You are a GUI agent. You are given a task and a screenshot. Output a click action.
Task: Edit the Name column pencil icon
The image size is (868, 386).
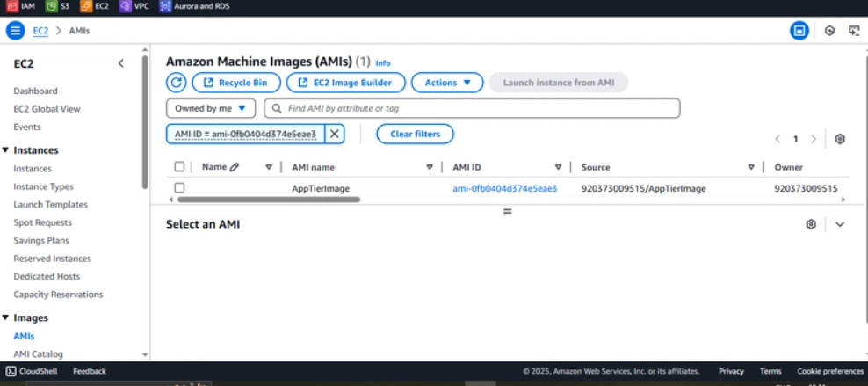tap(235, 167)
